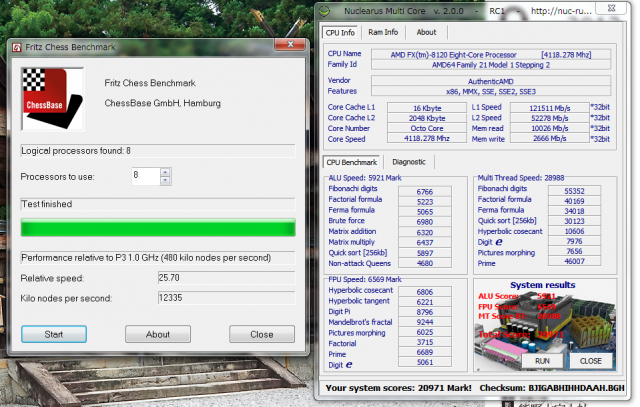Click the Test finished status field
Screen dimensions: 640x407
(158, 204)
